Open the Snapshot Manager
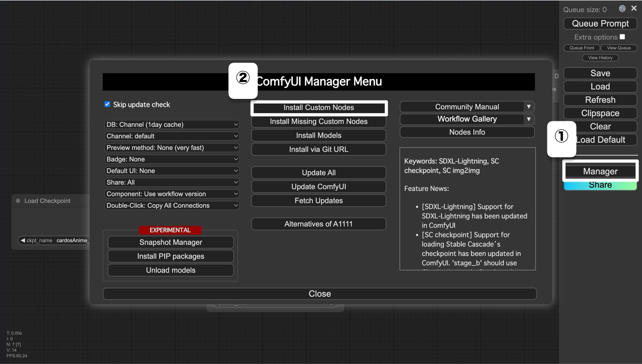 [171, 242]
